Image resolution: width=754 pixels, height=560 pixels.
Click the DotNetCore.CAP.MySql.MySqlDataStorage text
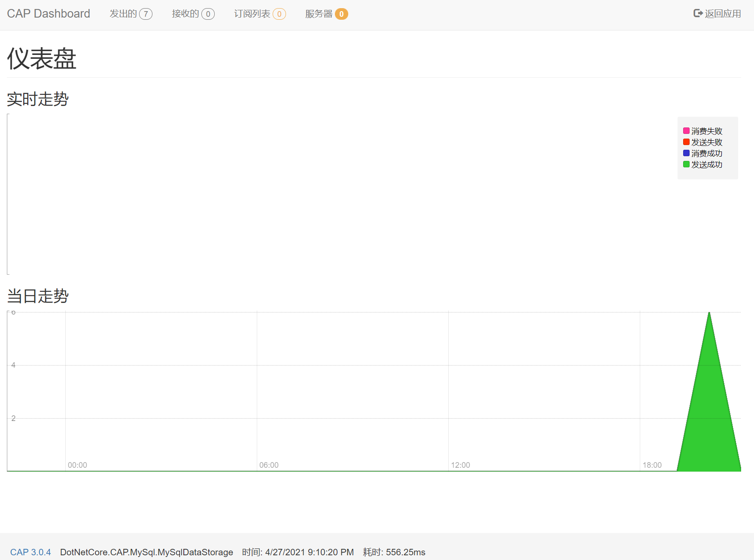click(x=146, y=552)
